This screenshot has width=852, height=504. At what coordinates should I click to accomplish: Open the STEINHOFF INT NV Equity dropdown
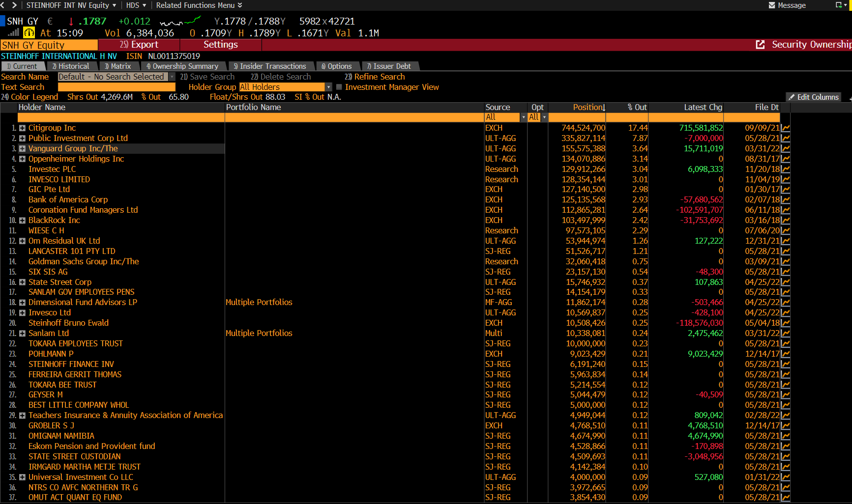[x=71, y=5]
